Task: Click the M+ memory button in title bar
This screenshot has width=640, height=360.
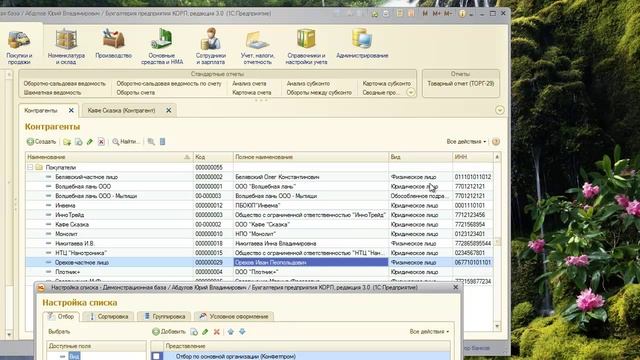Action: 436,13
